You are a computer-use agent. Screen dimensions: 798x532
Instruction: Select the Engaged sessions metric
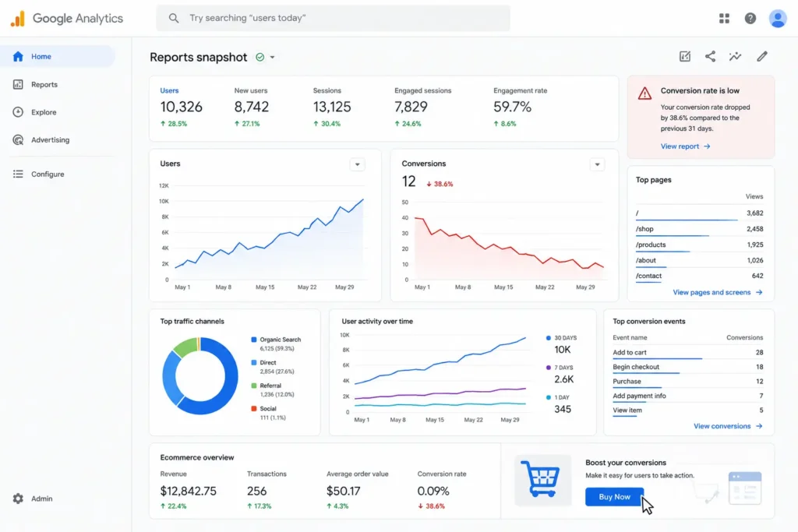tap(422, 107)
